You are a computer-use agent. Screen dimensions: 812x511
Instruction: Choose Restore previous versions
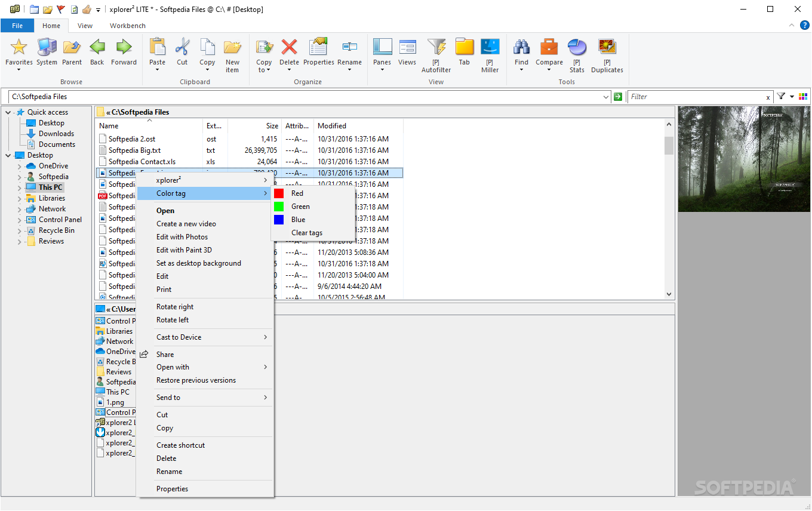[205, 380]
